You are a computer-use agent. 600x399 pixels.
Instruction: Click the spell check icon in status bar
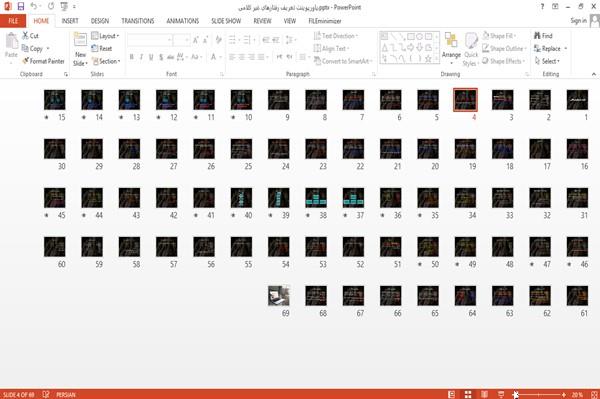point(46,394)
